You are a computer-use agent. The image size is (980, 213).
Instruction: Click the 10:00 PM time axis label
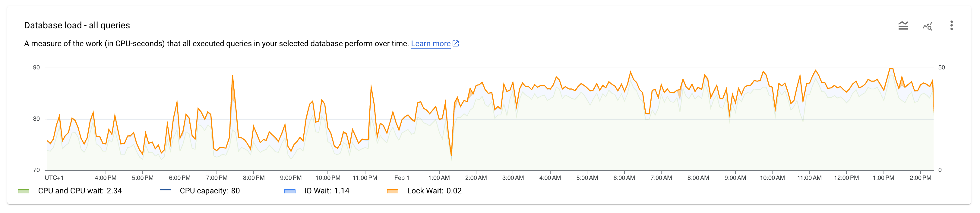click(x=328, y=178)
